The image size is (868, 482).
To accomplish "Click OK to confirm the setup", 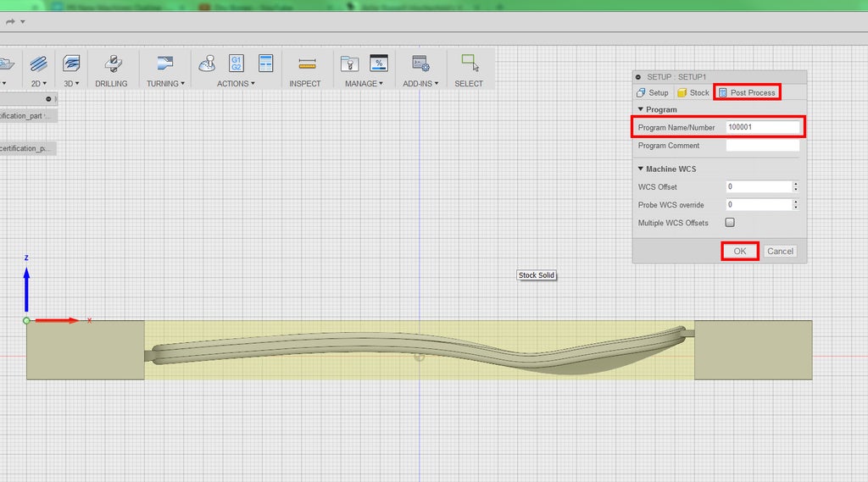I will click(739, 252).
